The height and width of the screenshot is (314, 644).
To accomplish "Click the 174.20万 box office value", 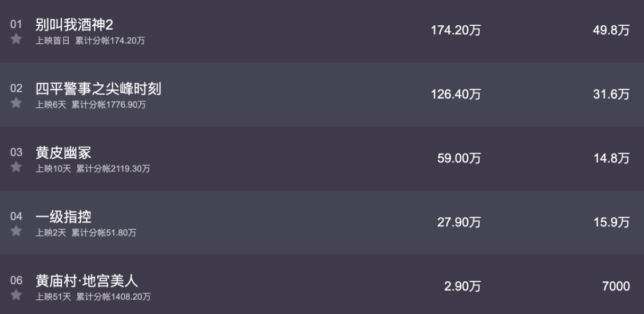I will click(x=456, y=30).
